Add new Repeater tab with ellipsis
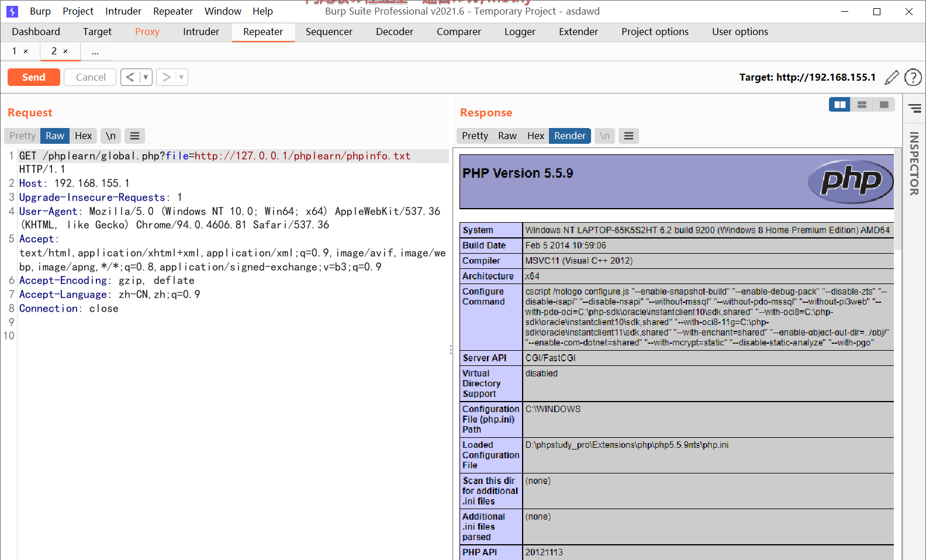This screenshot has height=560, width=926. point(95,51)
